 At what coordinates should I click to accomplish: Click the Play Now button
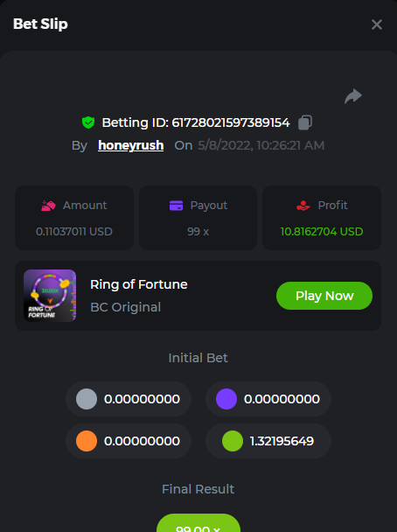coord(324,296)
